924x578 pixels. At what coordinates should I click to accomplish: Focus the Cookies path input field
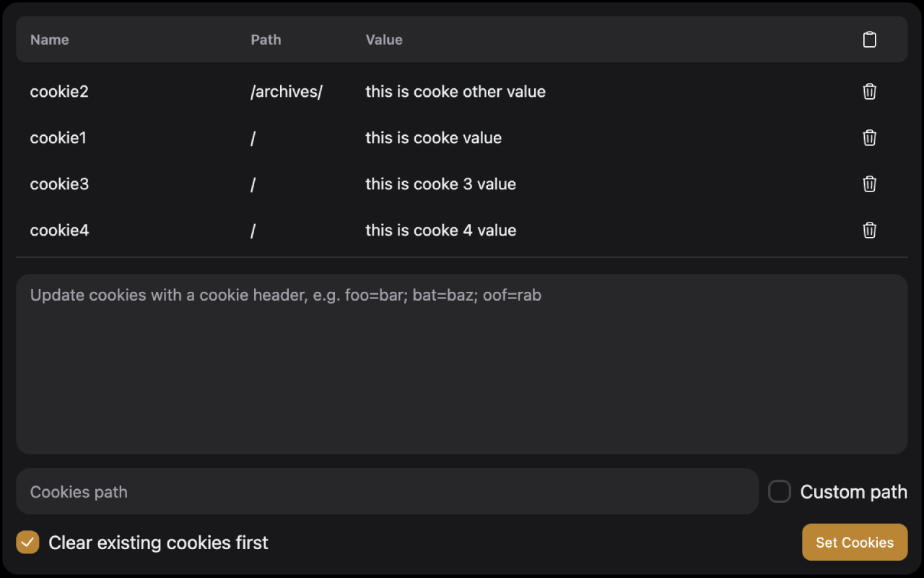pyautogui.click(x=387, y=491)
